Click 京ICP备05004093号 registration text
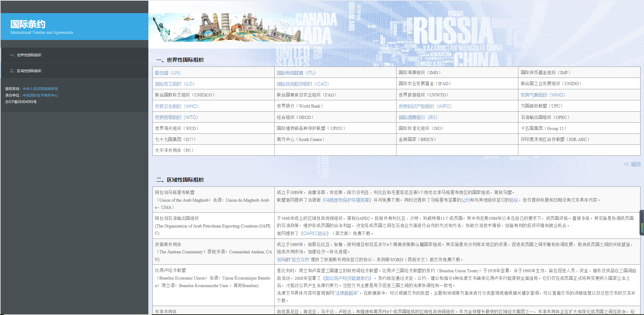The image size is (644, 315). (21, 102)
